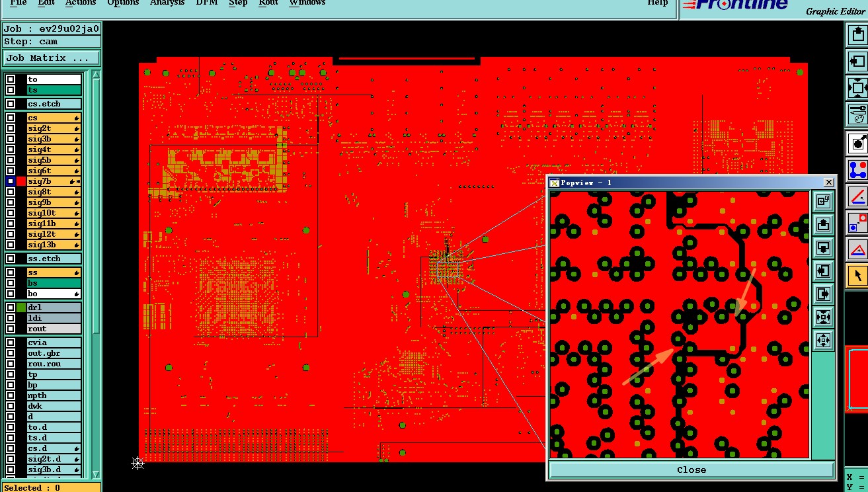Open the Analysis menu
The height and width of the screenshot is (492, 868).
167,3
